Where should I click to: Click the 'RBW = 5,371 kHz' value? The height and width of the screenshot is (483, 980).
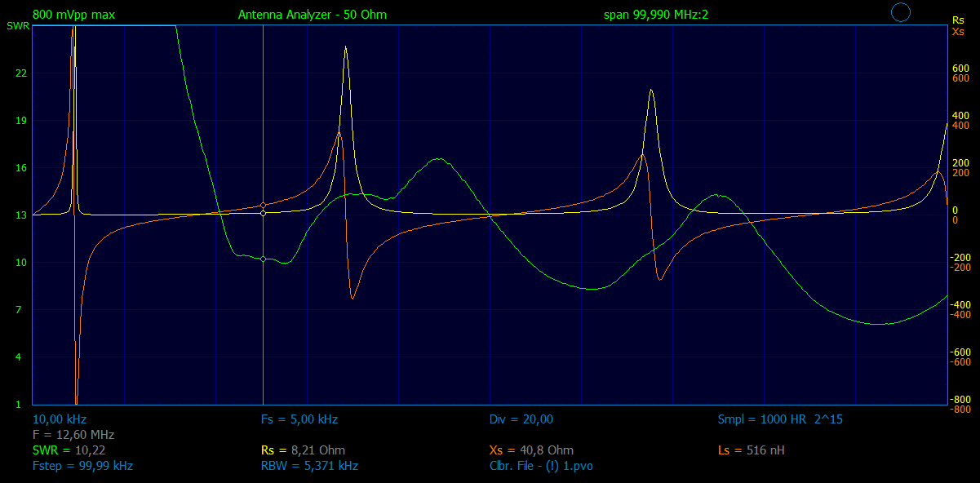(x=309, y=466)
